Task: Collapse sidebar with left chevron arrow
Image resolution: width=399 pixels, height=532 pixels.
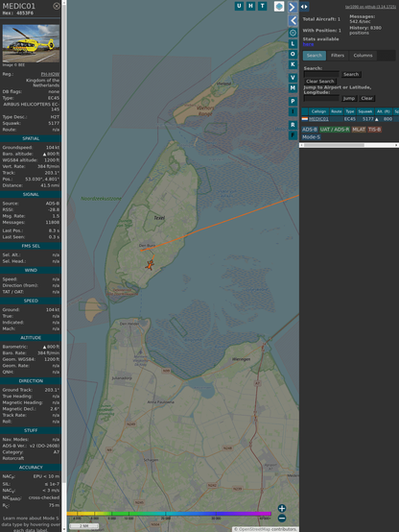Action: point(293,21)
